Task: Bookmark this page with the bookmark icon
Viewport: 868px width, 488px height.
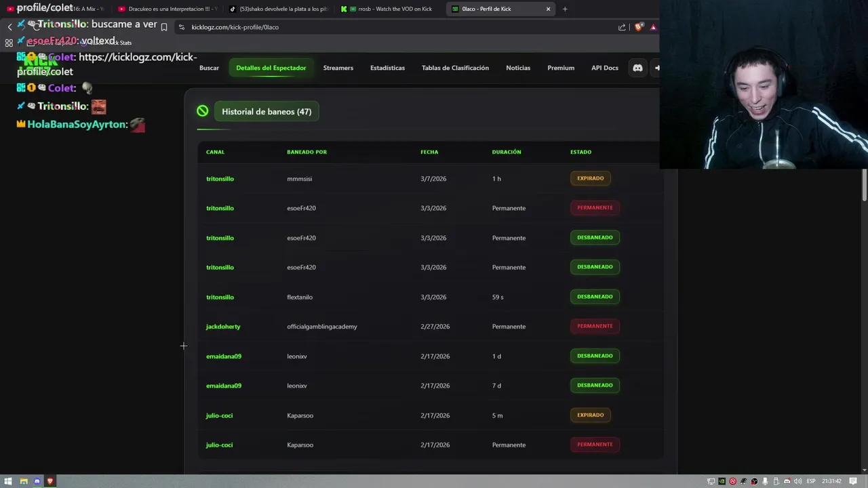Action: click(x=163, y=27)
